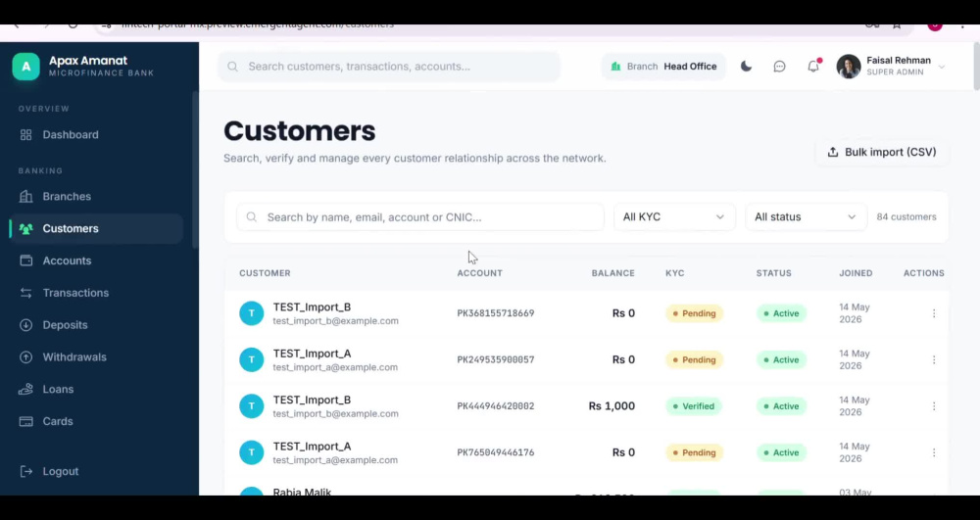Click Faisal Rehman profile avatar
Viewport: 980px width, 520px height.
coord(848,67)
